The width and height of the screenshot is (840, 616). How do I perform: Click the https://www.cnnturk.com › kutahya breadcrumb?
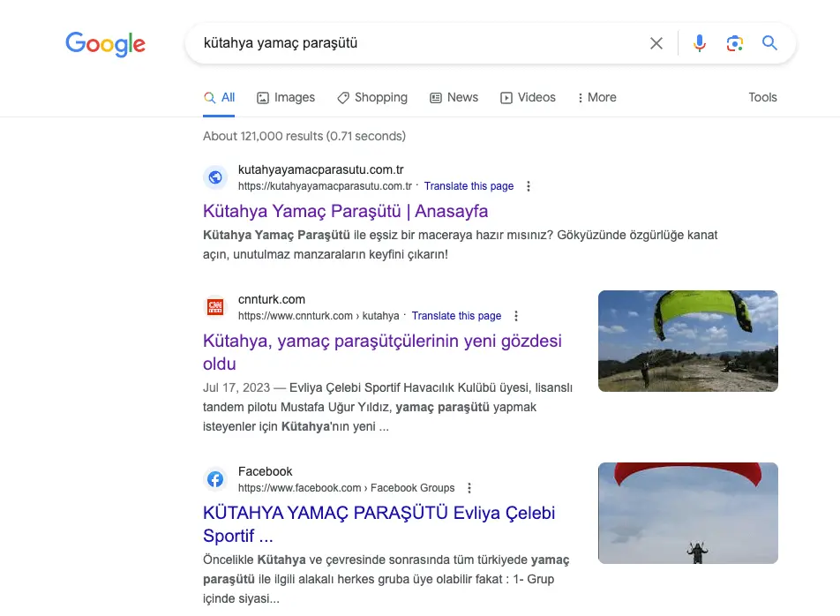[x=319, y=315]
